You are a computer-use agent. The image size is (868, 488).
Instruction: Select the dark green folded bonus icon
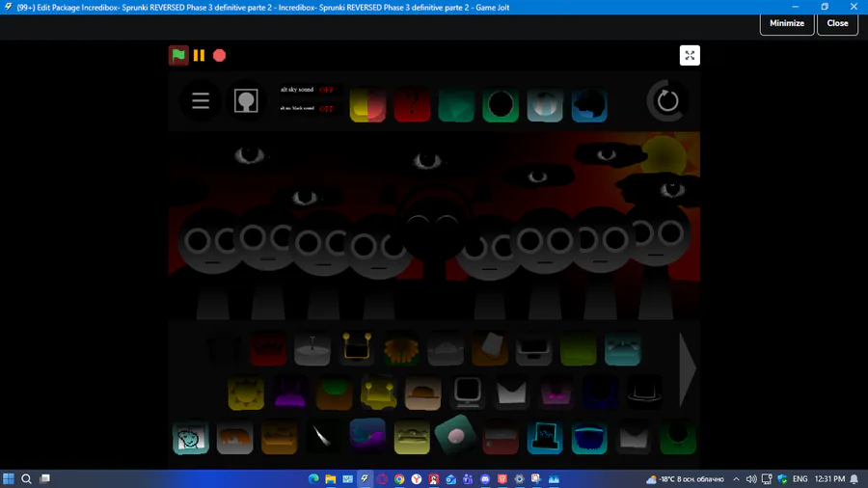pos(456,104)
